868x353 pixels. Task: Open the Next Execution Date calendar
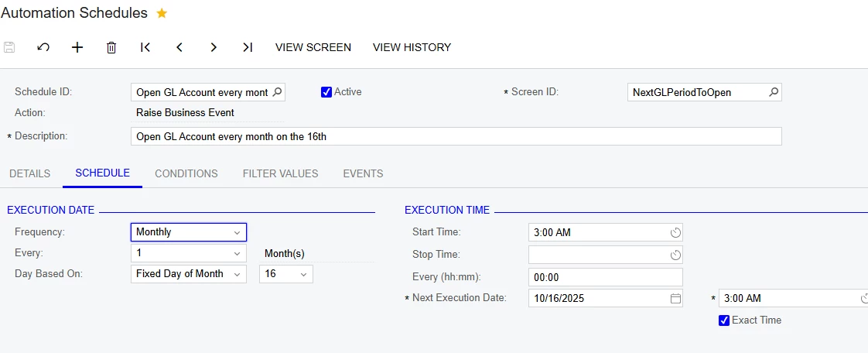coord(675,298)
